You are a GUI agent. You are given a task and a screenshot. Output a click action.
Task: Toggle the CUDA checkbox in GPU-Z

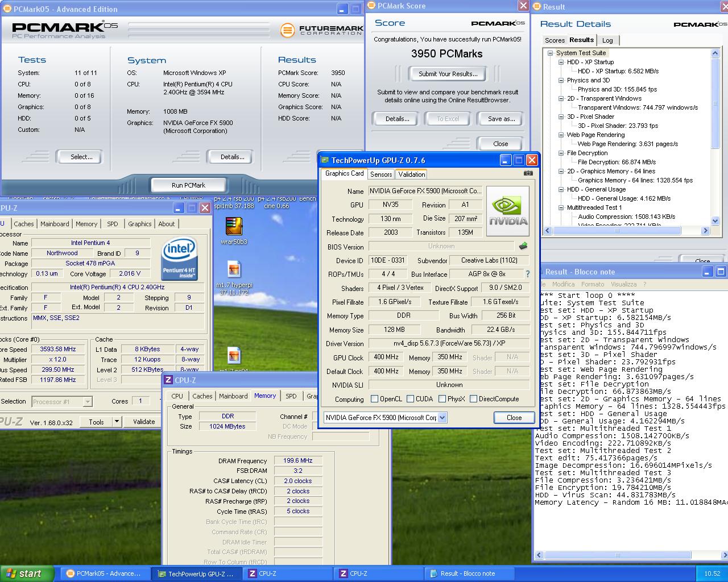(410, 399)
